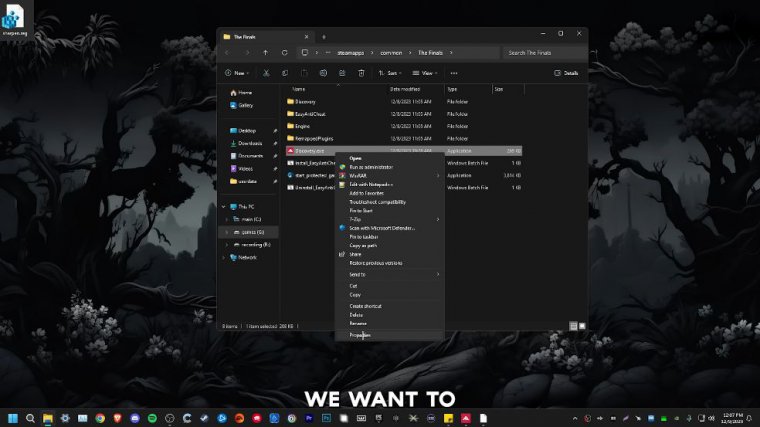Select Create shortcut in context menu
This screenshot has width=760, height=427.
click(365, 306)
